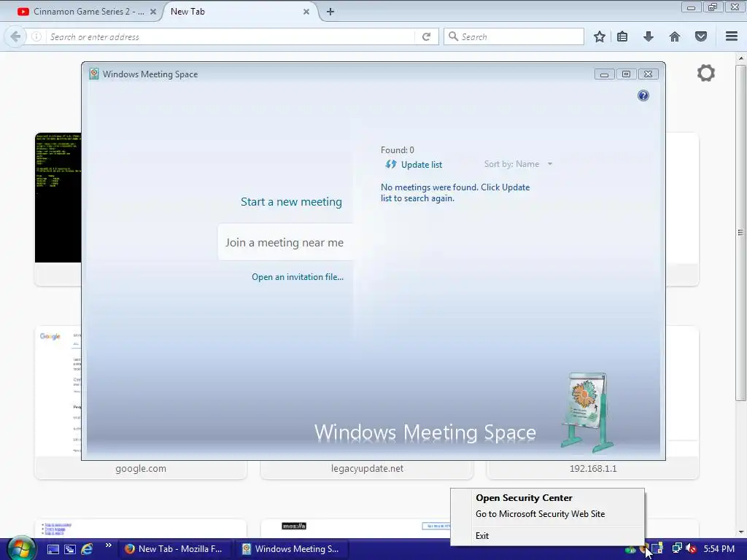Open an invitation file link
Image resolution: width=747 pixels, height=560 pixels.
298,276
